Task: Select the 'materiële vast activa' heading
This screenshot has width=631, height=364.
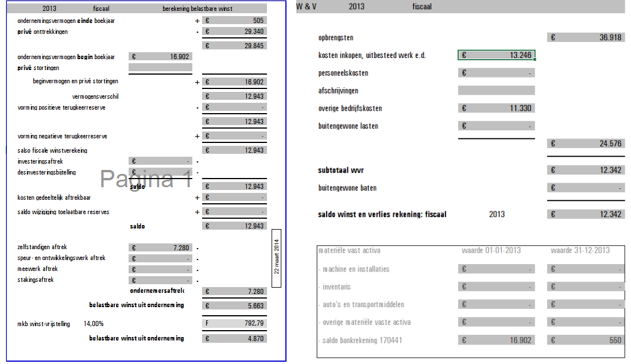Action: (x=349, y=250)
